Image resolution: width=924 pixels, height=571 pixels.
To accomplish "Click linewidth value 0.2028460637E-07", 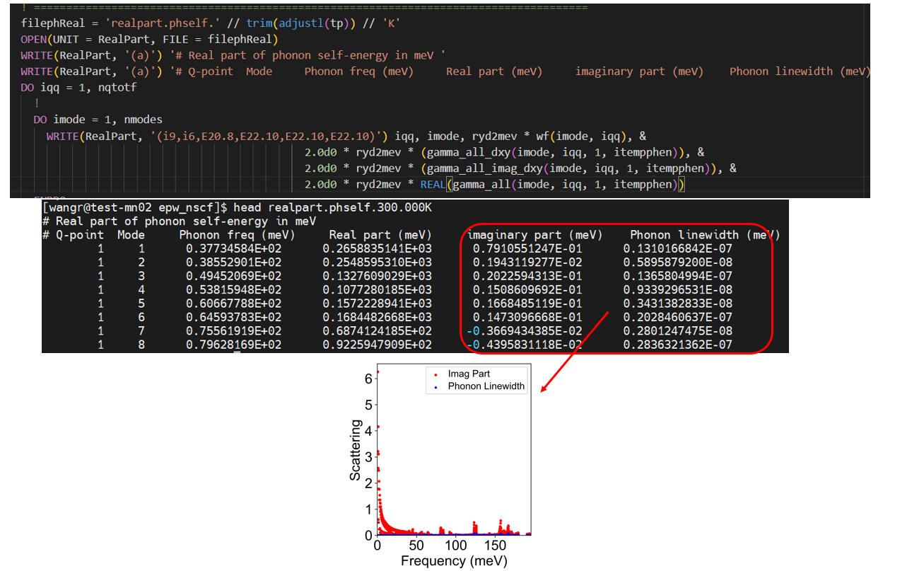I will pyautogui.click(x=678, y=318).
